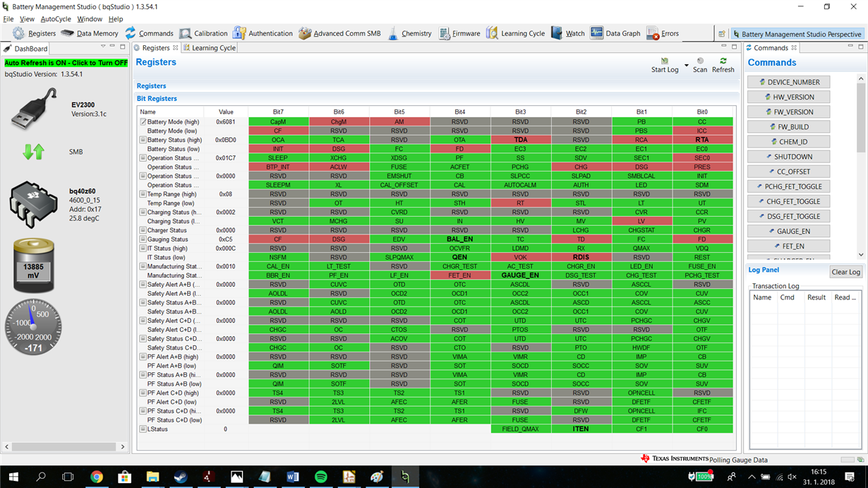The width and height of the screenshot is (868, 488).
Task: Collapse the PF Alert A+B (high) row
Action: pos(143,357)
